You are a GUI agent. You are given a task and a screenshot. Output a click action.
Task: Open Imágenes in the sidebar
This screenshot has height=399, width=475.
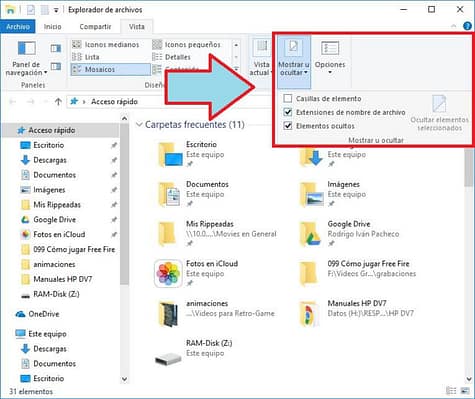pos(49,190)
